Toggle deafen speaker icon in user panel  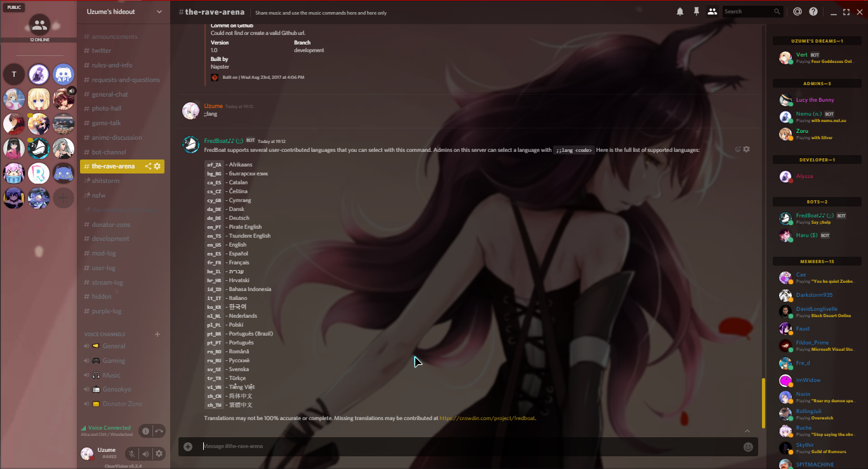(x=145, y=453)
